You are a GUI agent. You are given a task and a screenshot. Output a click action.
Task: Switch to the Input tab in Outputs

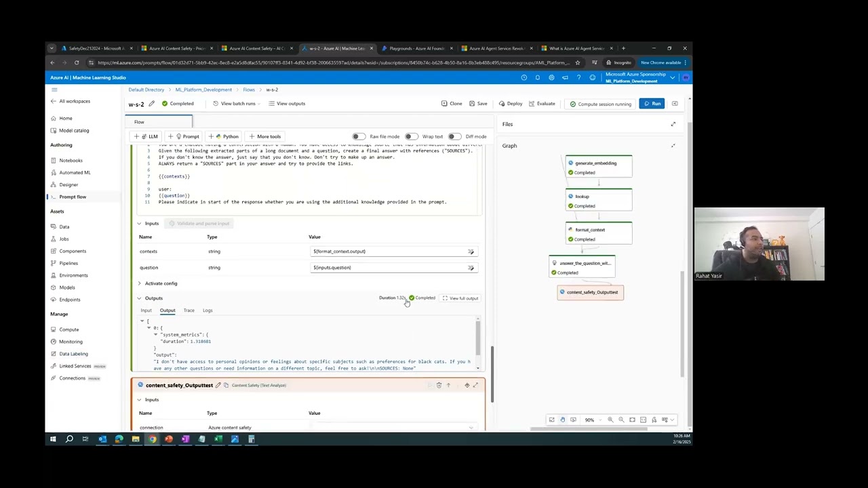pos(146,310)
